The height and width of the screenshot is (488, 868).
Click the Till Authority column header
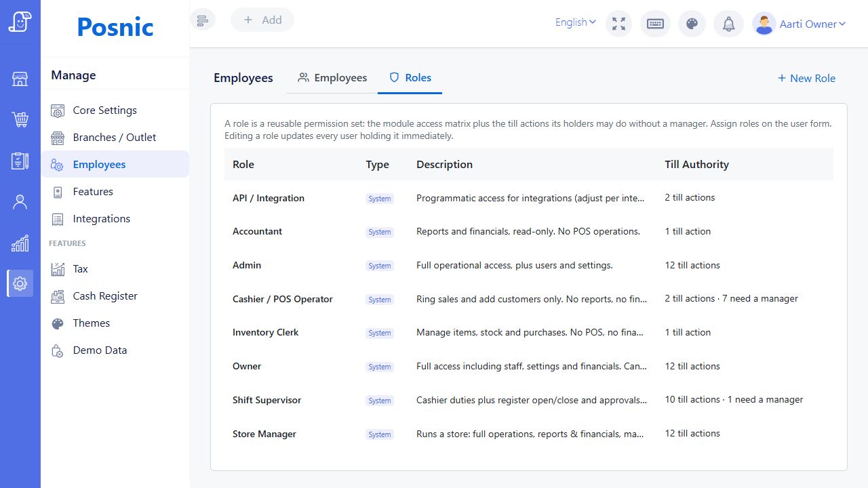(x=696, y=164)
